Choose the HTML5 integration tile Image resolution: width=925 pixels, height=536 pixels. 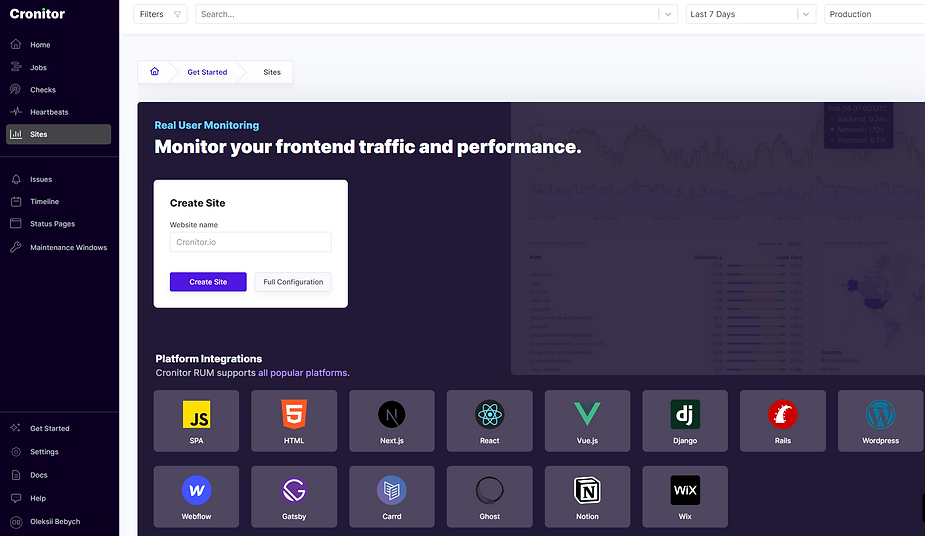click(x=294, y=421)
